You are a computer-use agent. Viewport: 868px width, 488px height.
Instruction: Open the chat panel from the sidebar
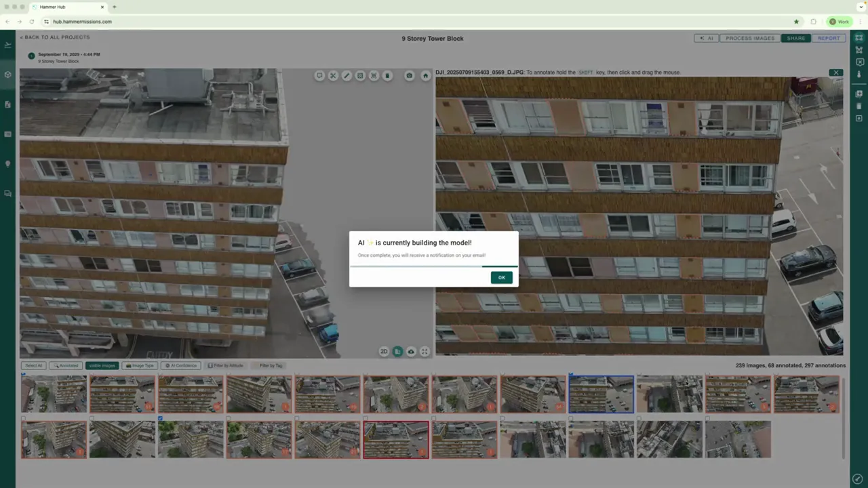click(7, 192)
